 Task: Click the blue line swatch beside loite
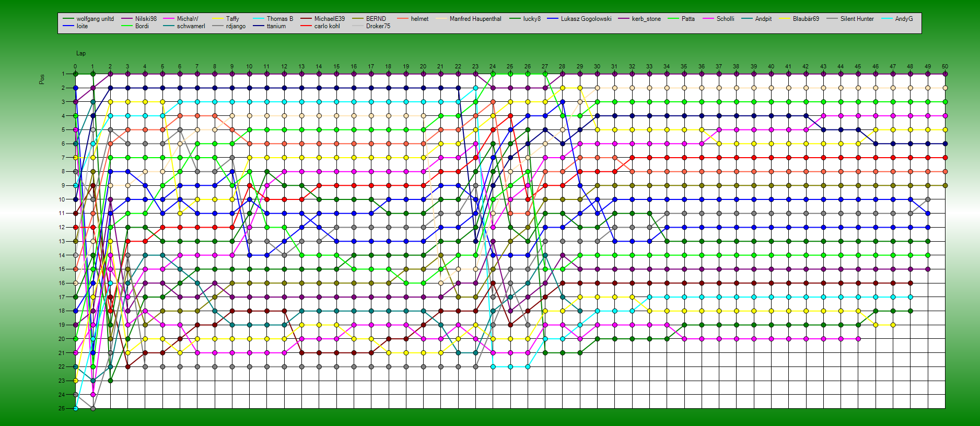coord(68,26)
